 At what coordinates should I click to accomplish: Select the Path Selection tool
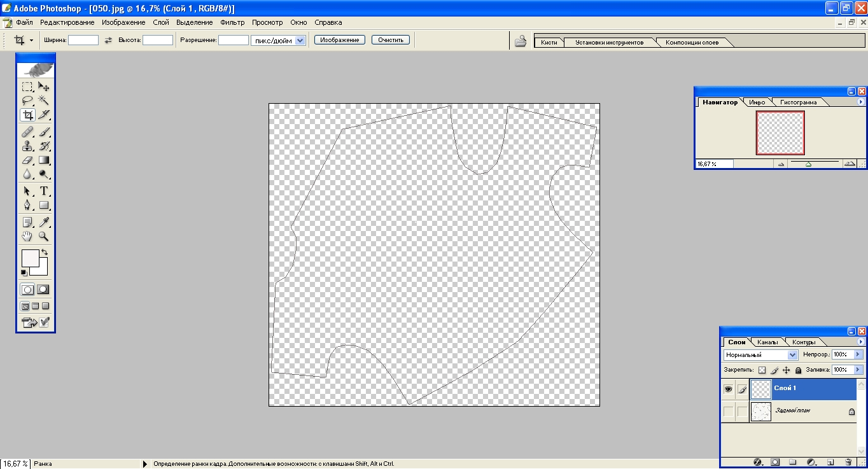tap(27, 191)
